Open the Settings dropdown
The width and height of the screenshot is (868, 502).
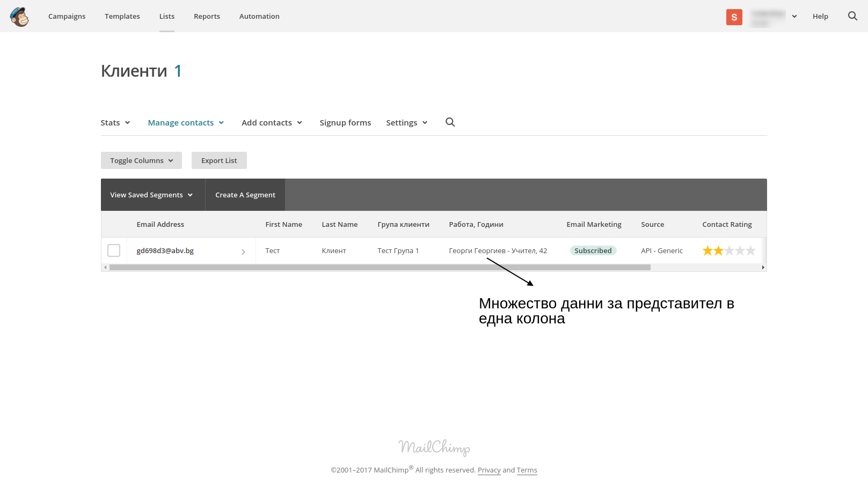[x=407, y=123]
